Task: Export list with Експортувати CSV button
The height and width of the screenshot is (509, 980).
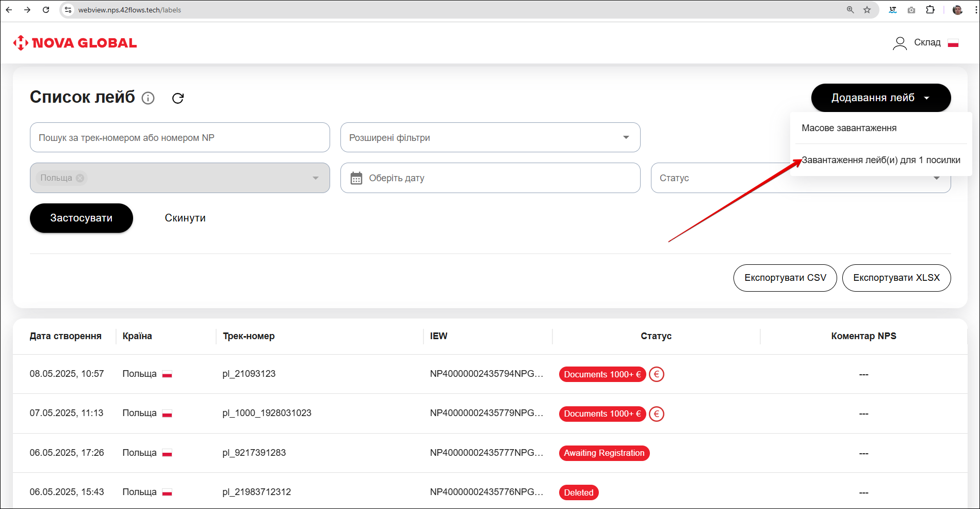Action: 785,278
